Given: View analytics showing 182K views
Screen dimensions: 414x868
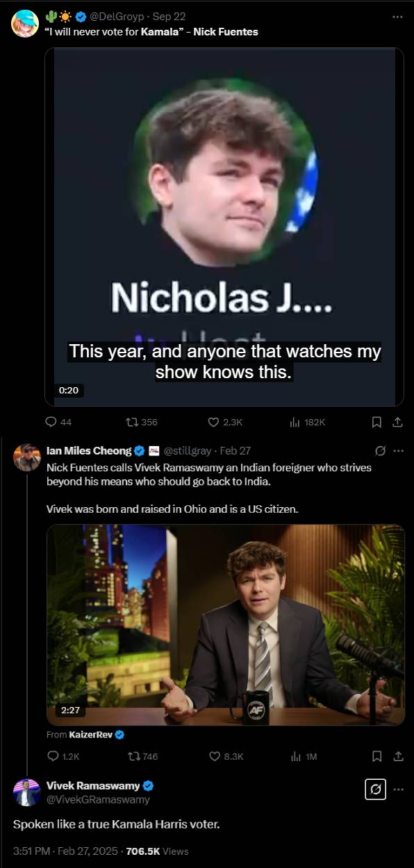Looking at the screenshot, I should pos(306,422).
